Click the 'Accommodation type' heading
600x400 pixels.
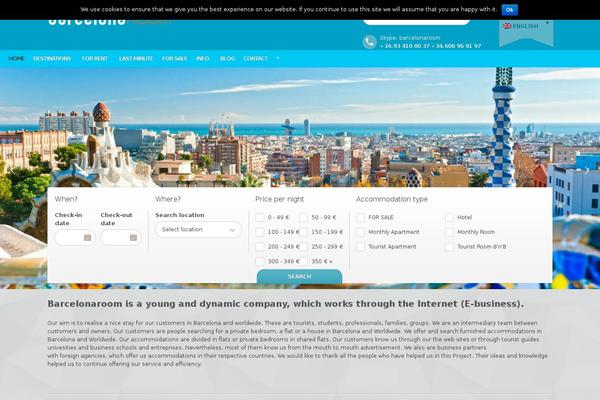[x=392, y=199]
